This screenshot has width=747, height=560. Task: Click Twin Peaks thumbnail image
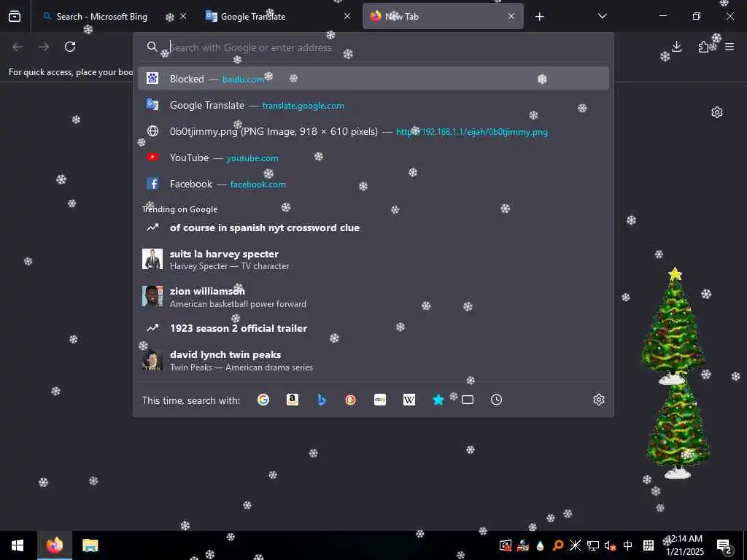[x=152, y=360]
